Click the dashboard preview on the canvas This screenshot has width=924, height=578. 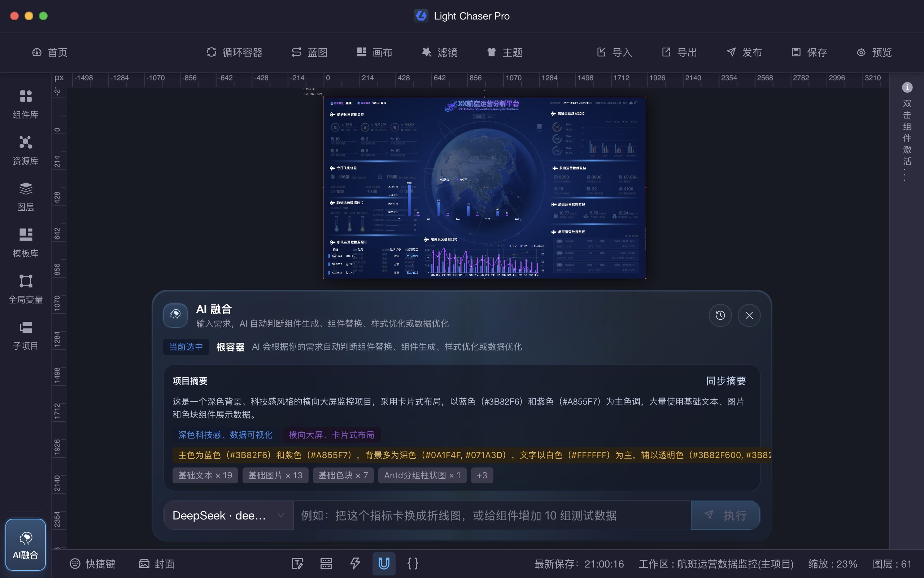(484, 188)
